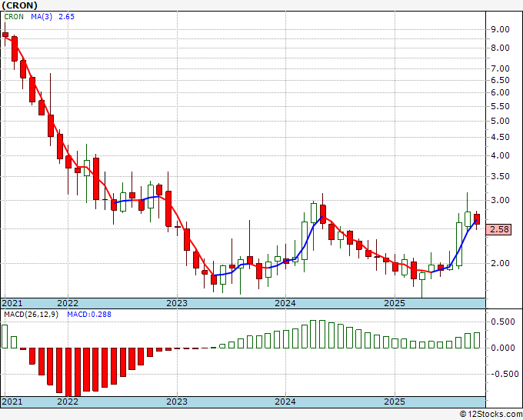The height and width of the screenshot is (420, 523).
Task: Click the MA(3) moving average legend label
Action: click(42, 17)
